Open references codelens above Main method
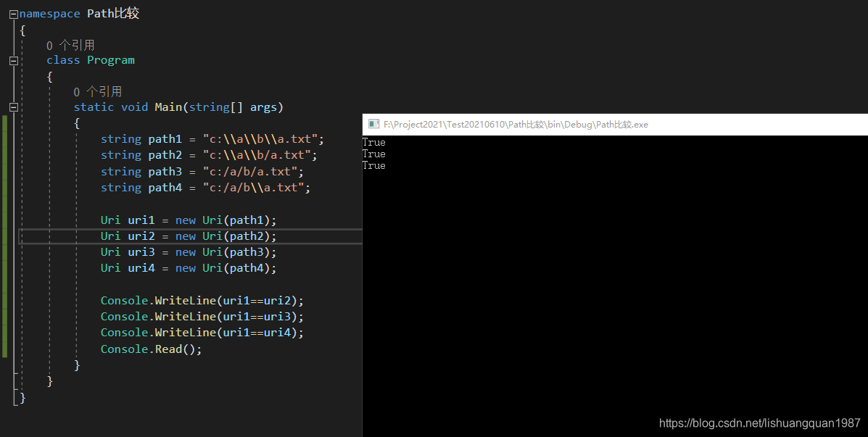 97,91
